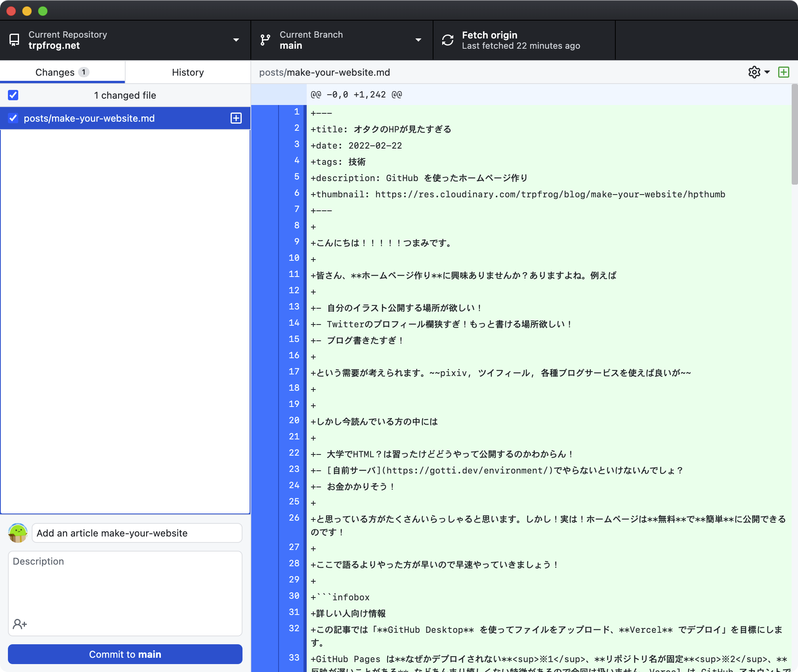Open the Current Branch dropdown

[418, 40]
